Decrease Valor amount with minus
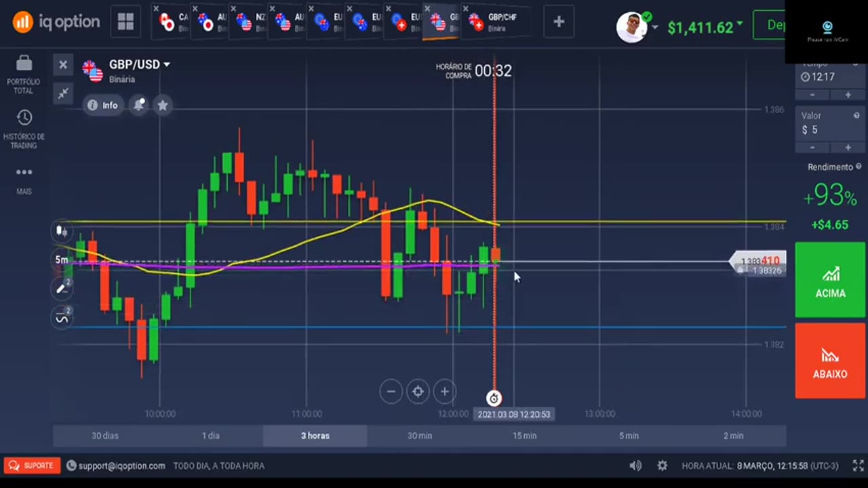 click(x=812, y=147)
